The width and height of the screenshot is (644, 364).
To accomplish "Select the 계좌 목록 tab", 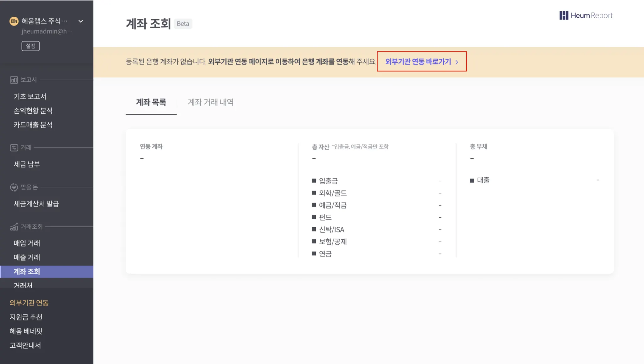I will (151, 102).
